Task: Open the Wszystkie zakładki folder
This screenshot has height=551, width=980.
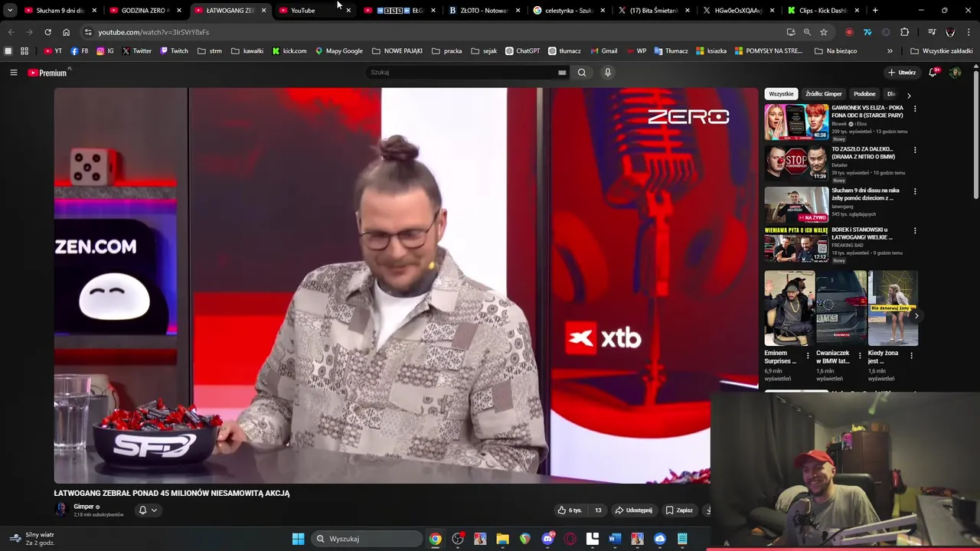Action: [941, 51]
